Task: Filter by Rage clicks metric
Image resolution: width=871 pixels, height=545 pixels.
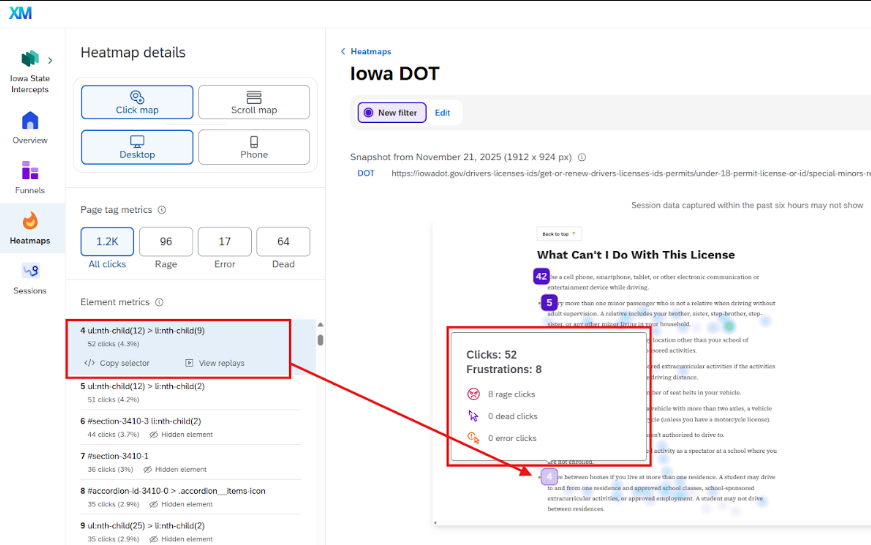Action: [166, 242]
